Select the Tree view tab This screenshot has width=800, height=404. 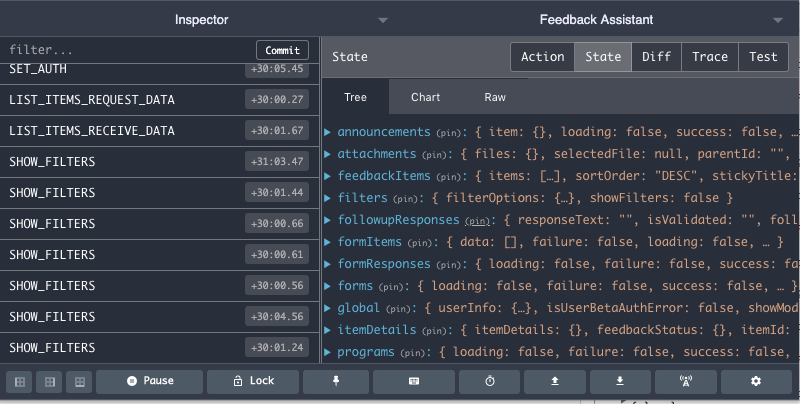(355, 97)
